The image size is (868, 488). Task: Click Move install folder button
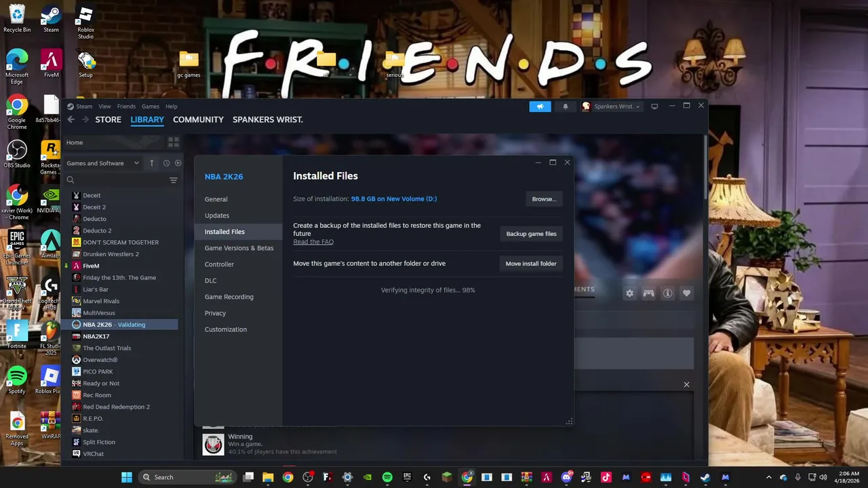pos(531,264)
